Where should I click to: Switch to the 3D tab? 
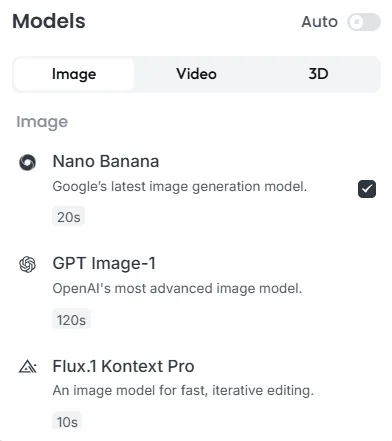click(318, 74)
